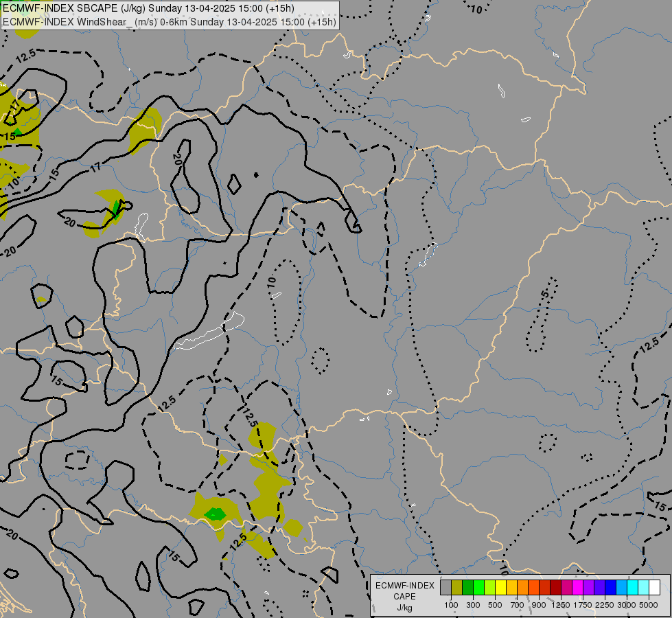The image size is (672, 618).
Task: Click the 'ECMWF-INDEX WindShear_ (m/s) 0-6km' title line
Action: (170, 22)
